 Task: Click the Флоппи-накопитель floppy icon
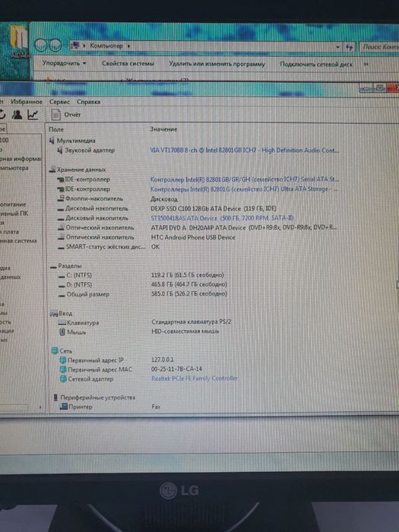point(61,198)
